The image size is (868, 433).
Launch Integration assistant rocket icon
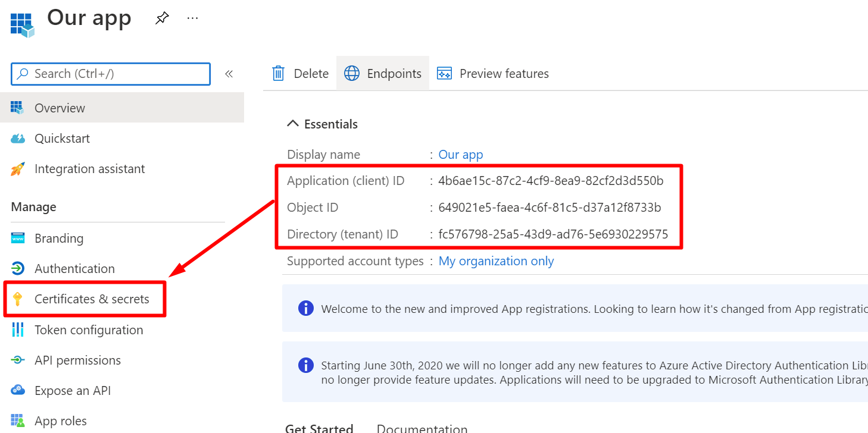18,169
